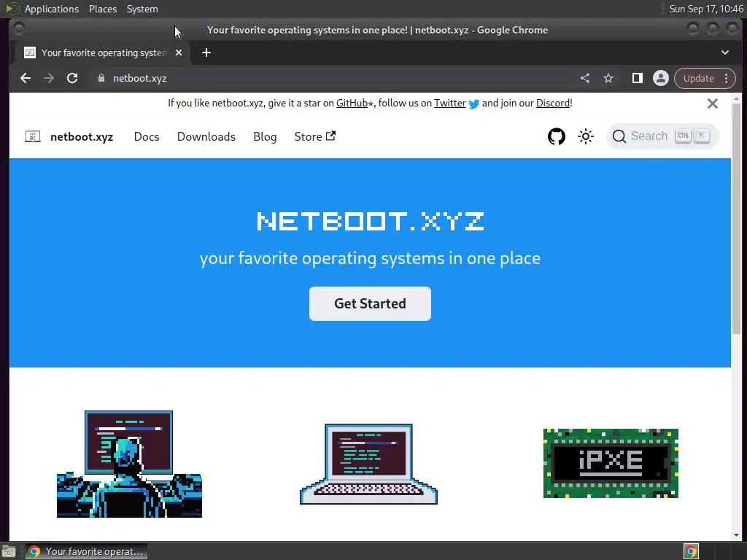Click the site lock icon in address bar
The height and width of the screenshot is (560, 747).
point(101,78)
